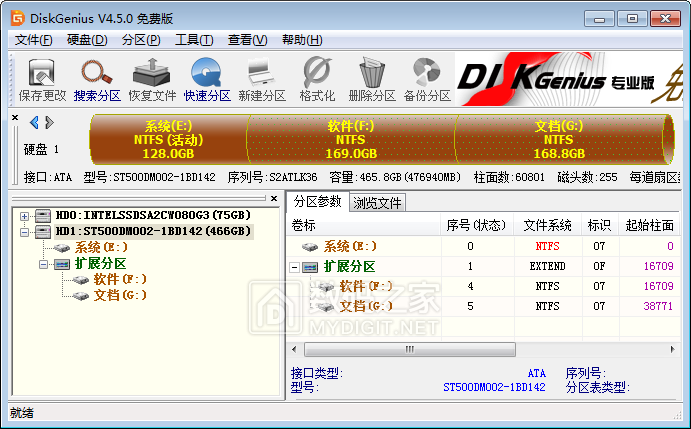Minimize the DiskGenius window
Image resolution: width=691 pixels, height=429 pixels.
(599, 19)
